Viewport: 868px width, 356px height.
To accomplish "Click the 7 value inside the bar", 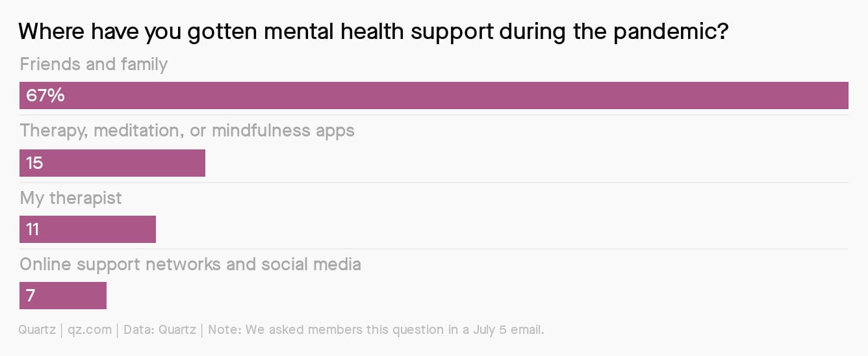I will pyautogui.click(x=31, y=296).
